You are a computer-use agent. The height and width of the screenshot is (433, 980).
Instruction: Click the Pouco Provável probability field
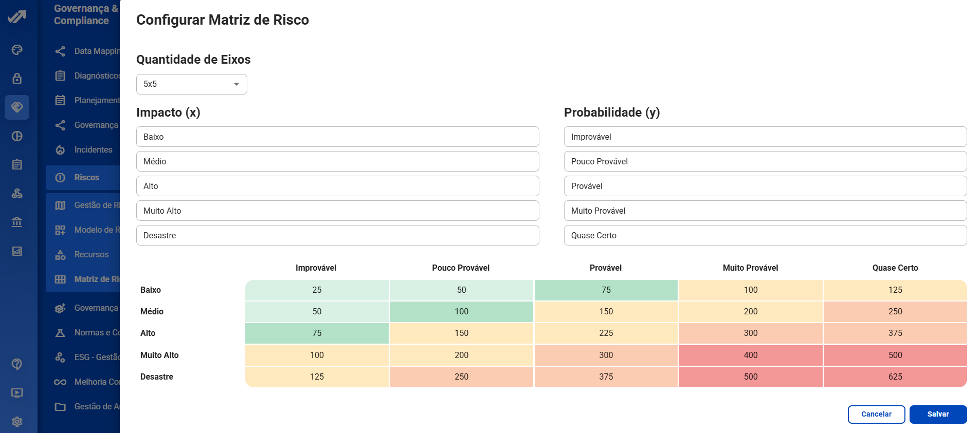point(765,161)
